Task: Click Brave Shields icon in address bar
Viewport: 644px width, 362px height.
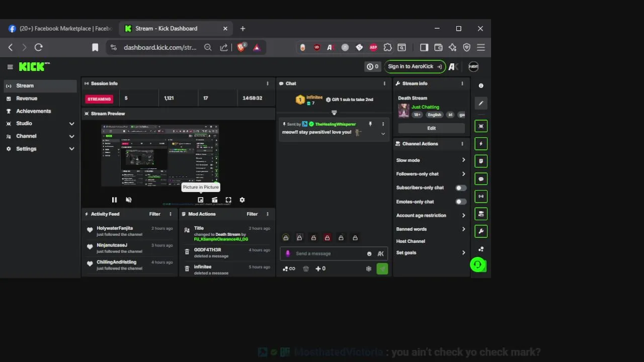Action: [x=241, y=47]
